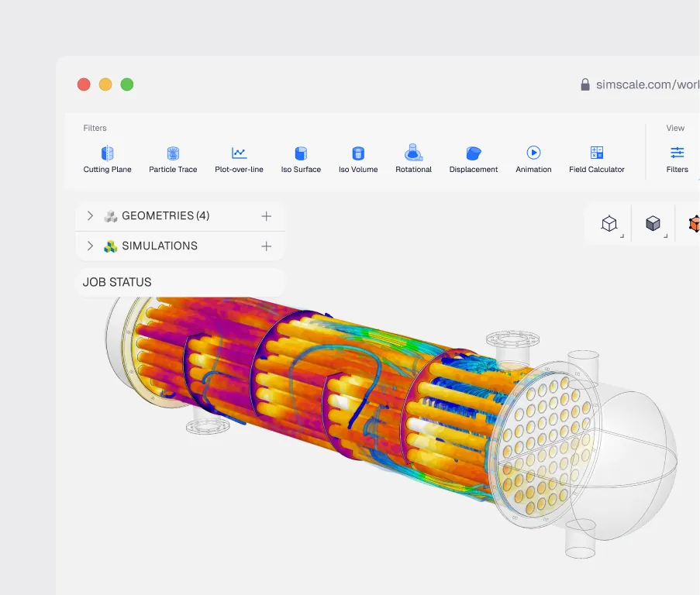Apply the Displacement filter
Image resolution: width=700 pixels, height=595 pixels.
coord(473,160)
